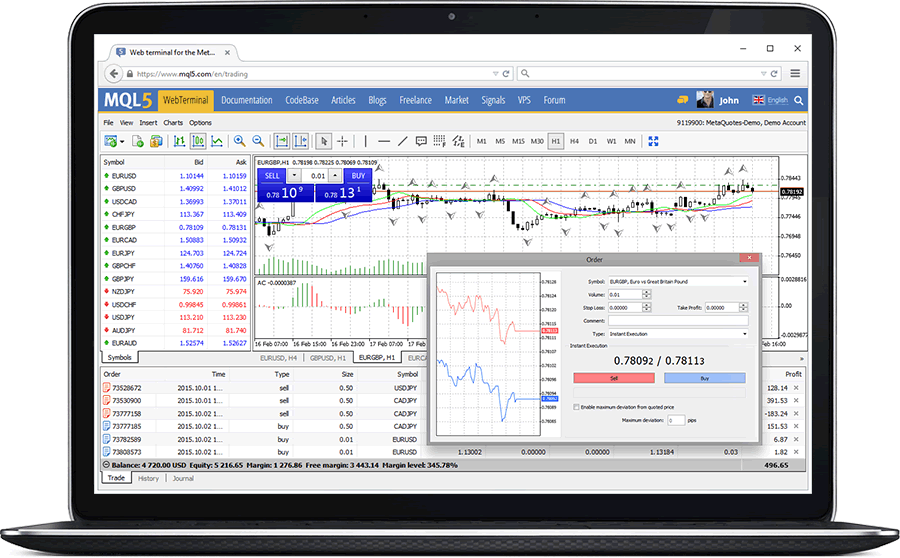Expand the new chart dropdown arrow

pyautogui.click(x=122, y=142)
